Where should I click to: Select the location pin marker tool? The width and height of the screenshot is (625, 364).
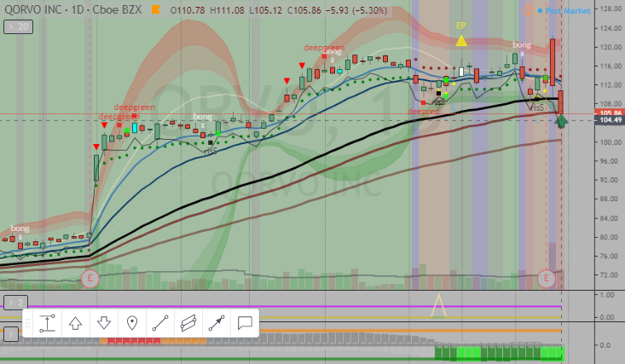[x=131, y=323]
